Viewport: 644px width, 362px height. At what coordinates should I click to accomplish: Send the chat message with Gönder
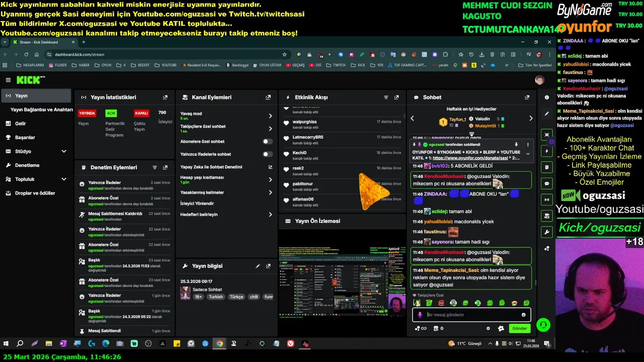pos(520,328)
